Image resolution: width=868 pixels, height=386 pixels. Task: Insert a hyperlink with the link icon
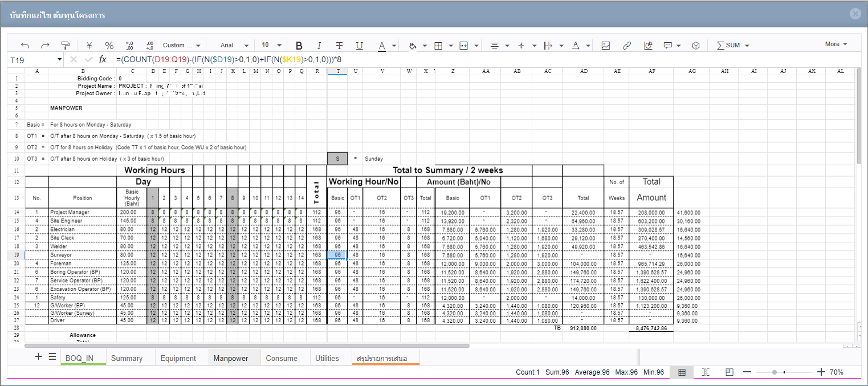click(x=627, y=46)
